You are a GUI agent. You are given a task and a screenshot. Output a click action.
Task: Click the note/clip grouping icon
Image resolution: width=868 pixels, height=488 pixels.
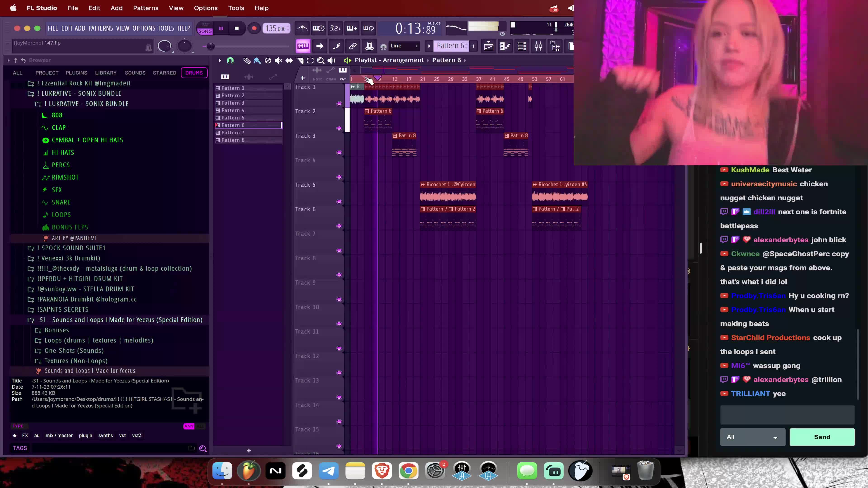(x=336, y=46)
